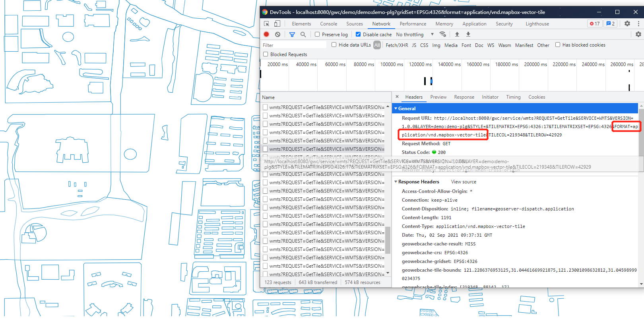
Task: Filter requests by Fetch/XHR
Action: (397, 45)
